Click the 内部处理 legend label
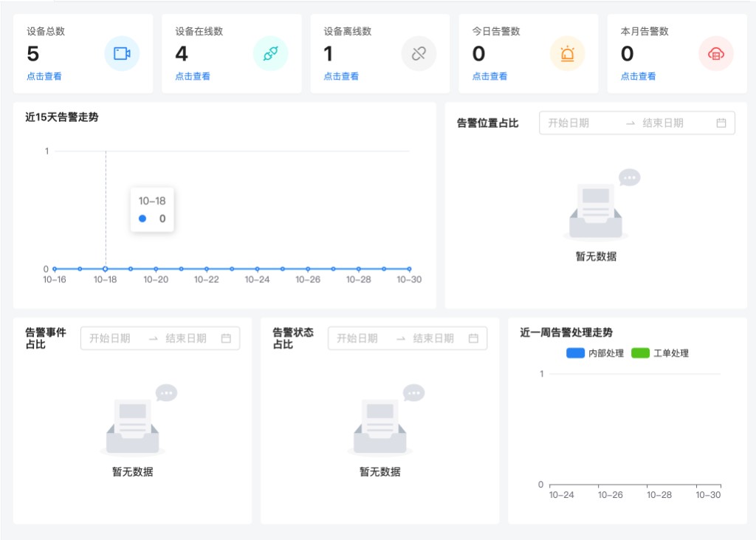Image resolution: width=756 pixels, height=540 pixels. pyautogui.click(x=606, y=353)
